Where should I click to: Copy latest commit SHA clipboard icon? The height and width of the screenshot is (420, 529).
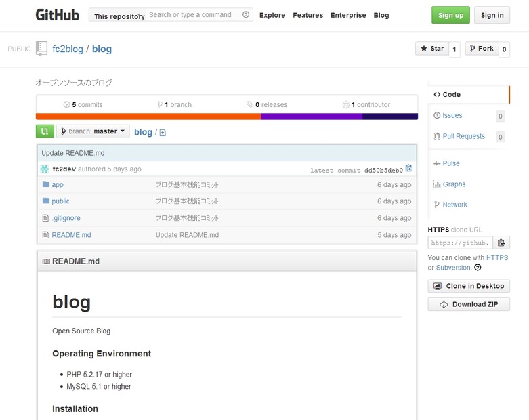pyautogui.click(x=409, y=168)
